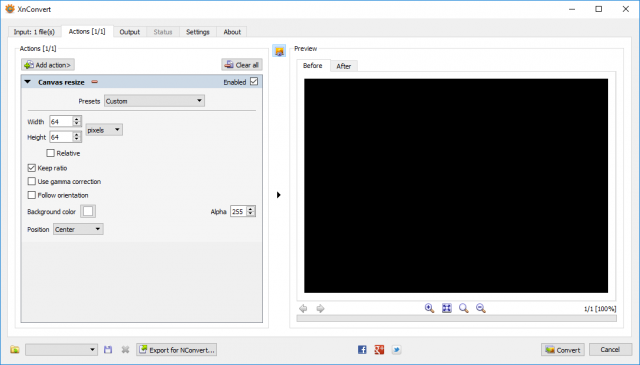This screenshot has width=640, height=365.
Task: Open the Twitter icon
Action: tap(396, 349)
